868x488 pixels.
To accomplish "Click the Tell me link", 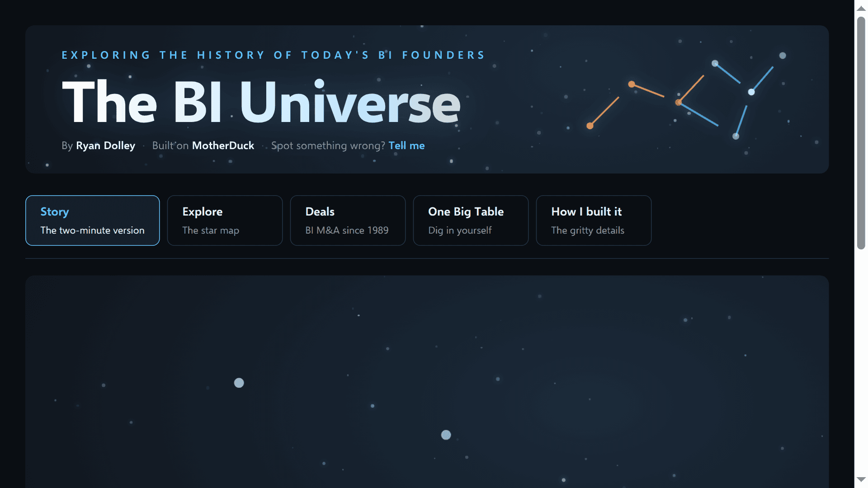I will 406,145.
